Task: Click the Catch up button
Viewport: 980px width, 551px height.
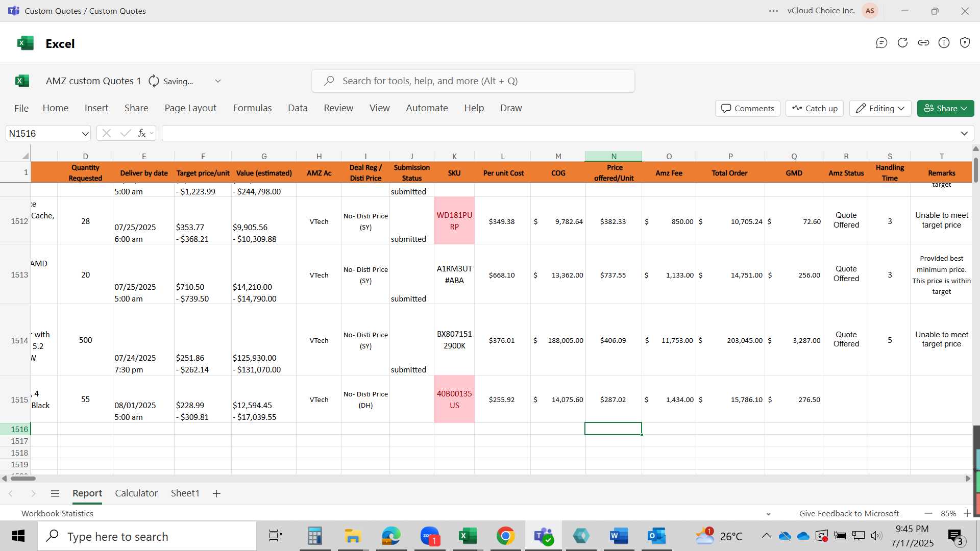Action: click(815, 108)
